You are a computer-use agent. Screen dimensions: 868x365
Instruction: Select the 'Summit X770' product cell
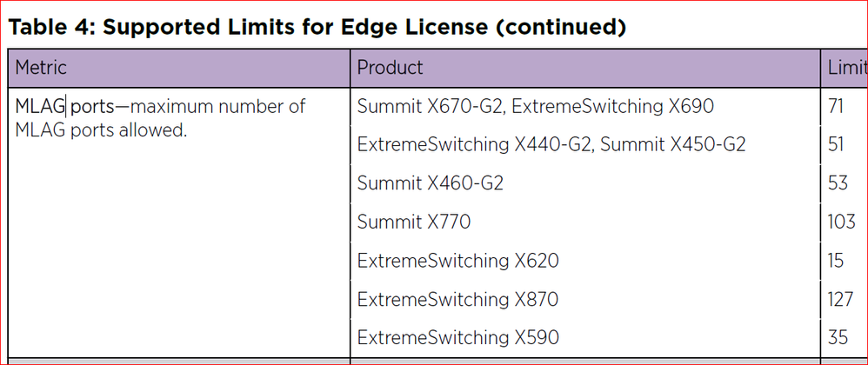[x=585, y=222]
